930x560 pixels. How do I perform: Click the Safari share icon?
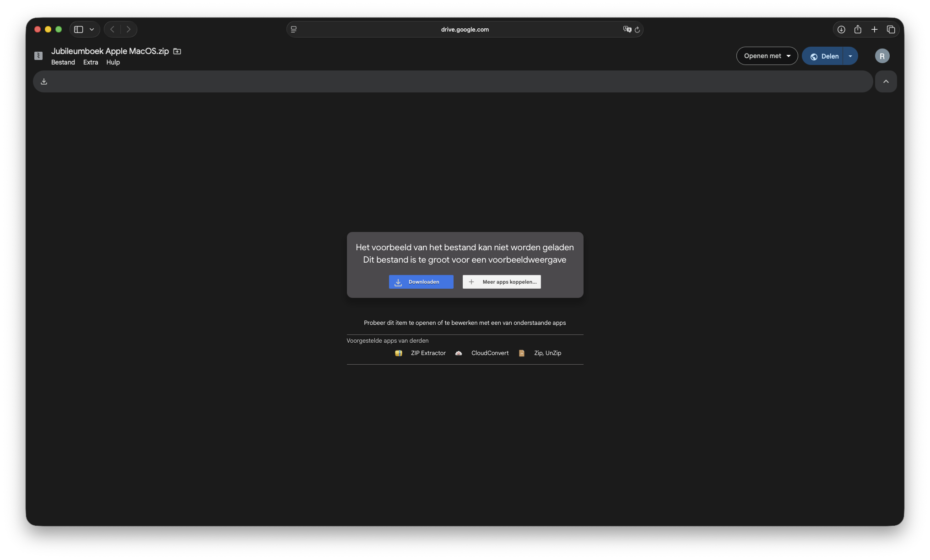858,29
